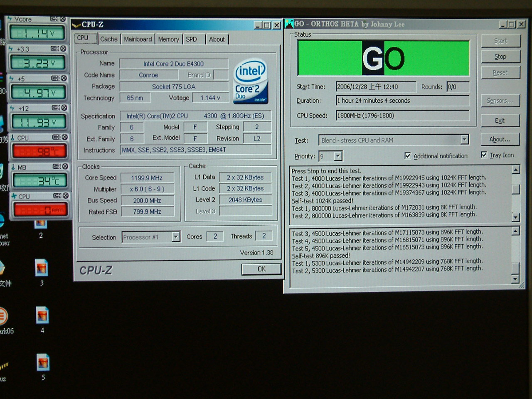Image resolution: width=532 pixels, height=399 pixels.
Task: Switch to the Cache tab in CPU-Z
Action: pyautogui.click(x=109, y=39)
